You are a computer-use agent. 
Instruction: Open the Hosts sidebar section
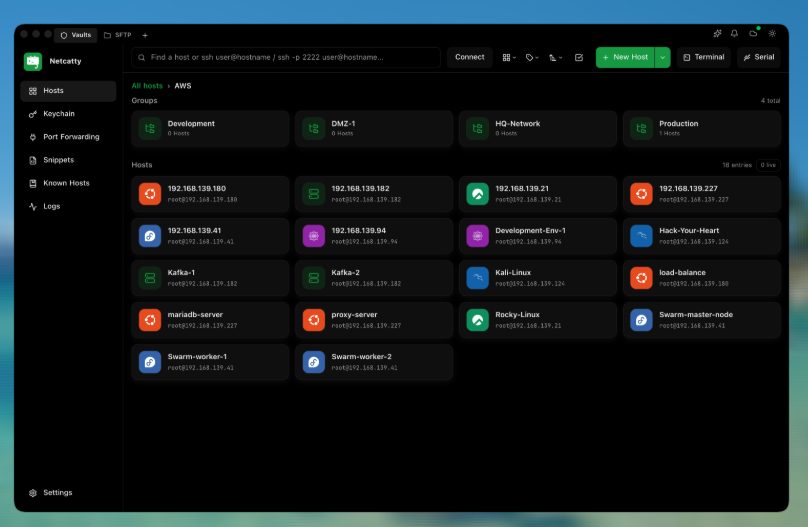68,91
